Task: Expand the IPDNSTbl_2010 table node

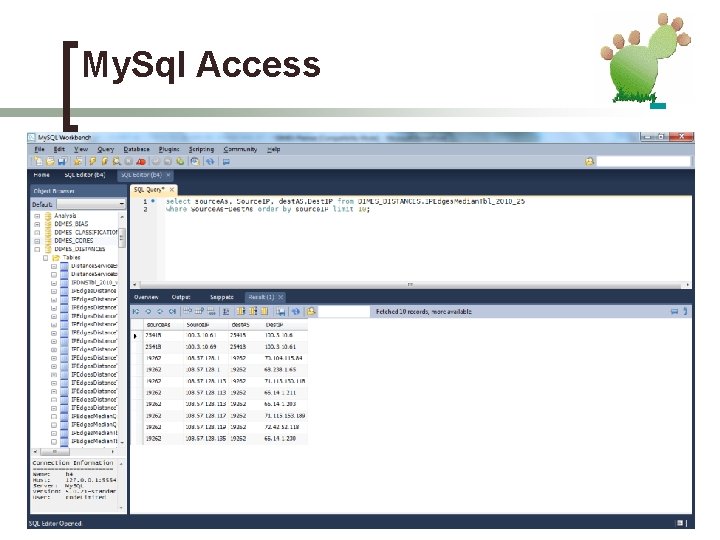Action: (54, 283)
